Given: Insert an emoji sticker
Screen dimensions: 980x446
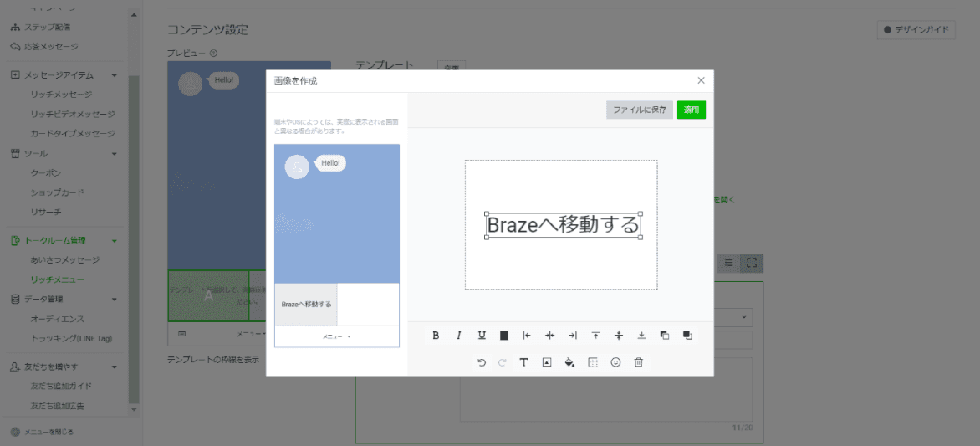Looking at the screenshot, I should [615, 362].
